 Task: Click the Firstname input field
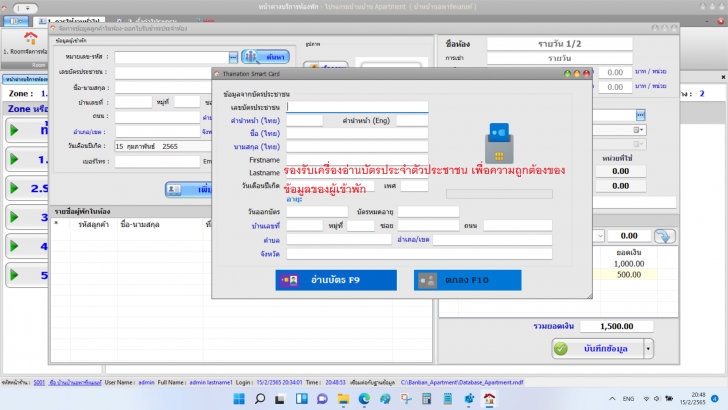tap(357, 160)
